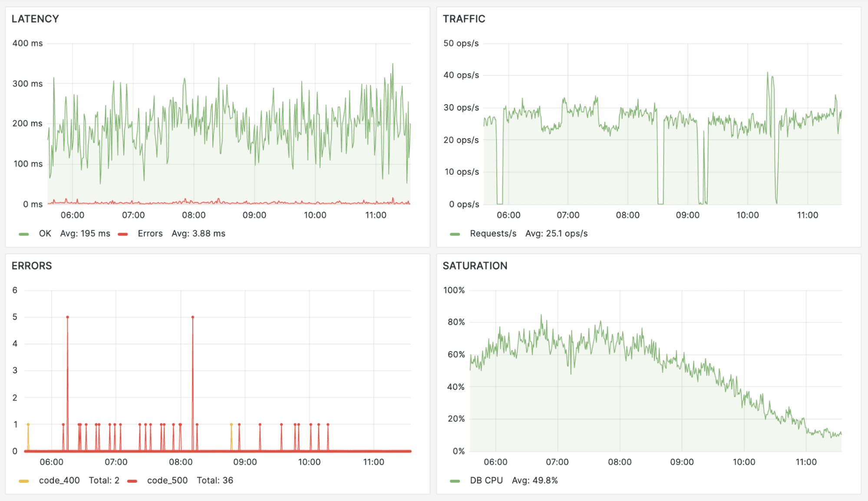Click the yellow code_400 legend swatch
868x501 pixels.
tap(24, 481)
